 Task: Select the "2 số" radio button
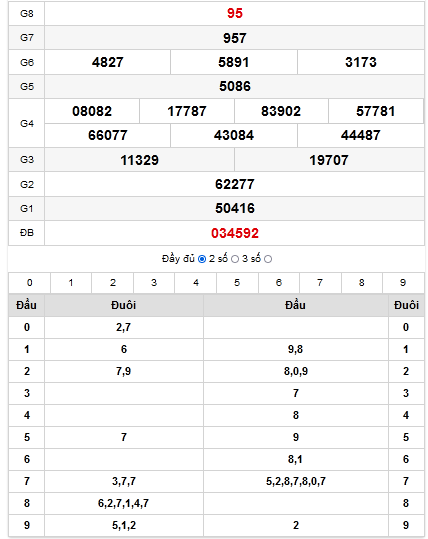pos(235,259)
